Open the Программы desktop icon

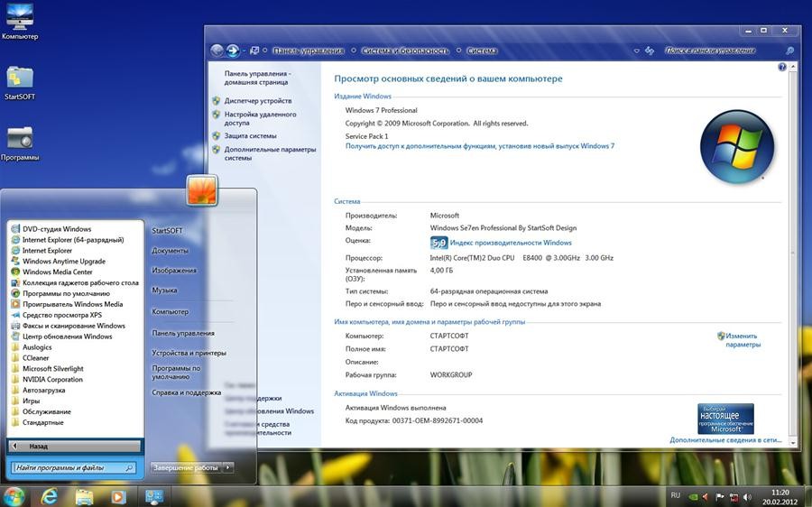point(20,143)
